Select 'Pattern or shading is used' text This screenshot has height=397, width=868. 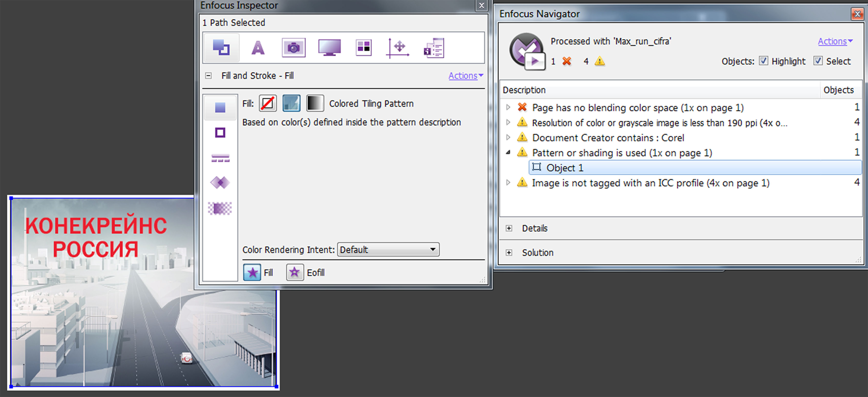622,153
